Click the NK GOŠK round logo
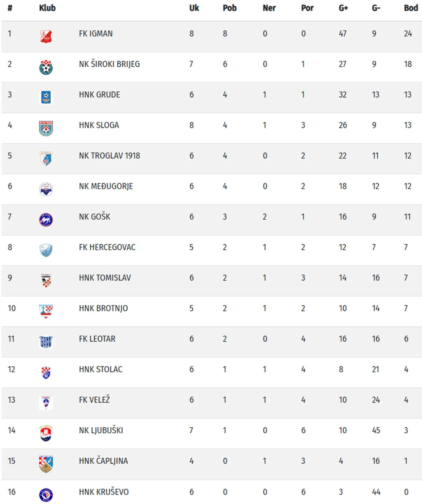This screenshot has height=504, width=422. coord(46,220)
